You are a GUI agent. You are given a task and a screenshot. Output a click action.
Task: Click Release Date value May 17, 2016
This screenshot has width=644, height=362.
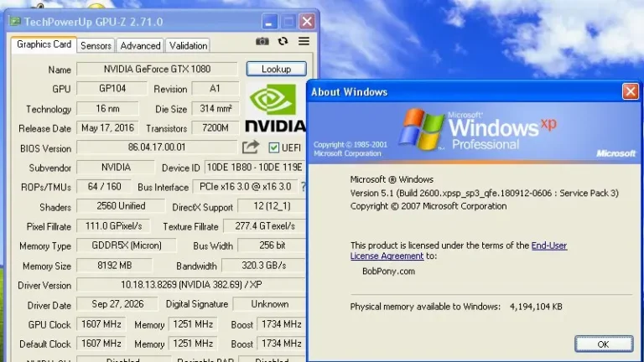pos(107,128)
